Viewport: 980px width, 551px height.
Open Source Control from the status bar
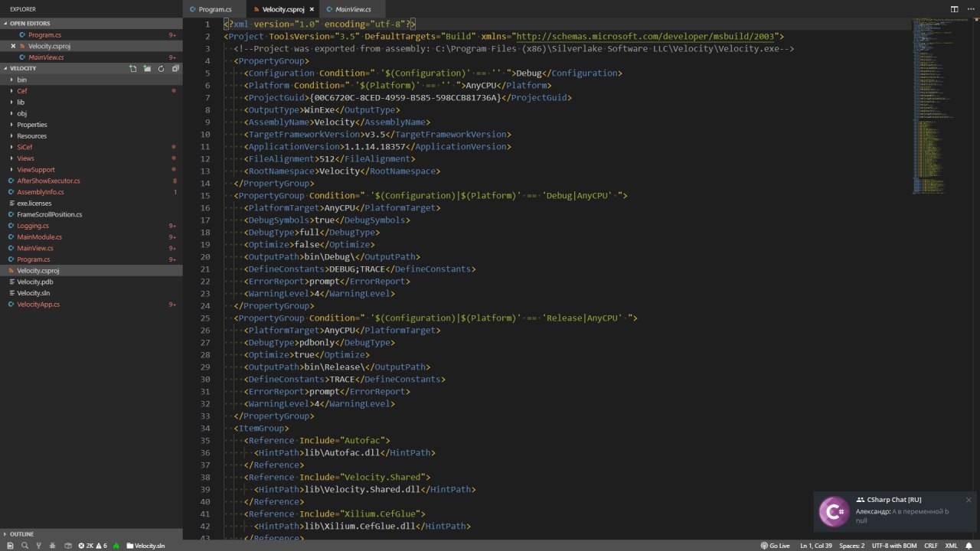click(39, 546)
